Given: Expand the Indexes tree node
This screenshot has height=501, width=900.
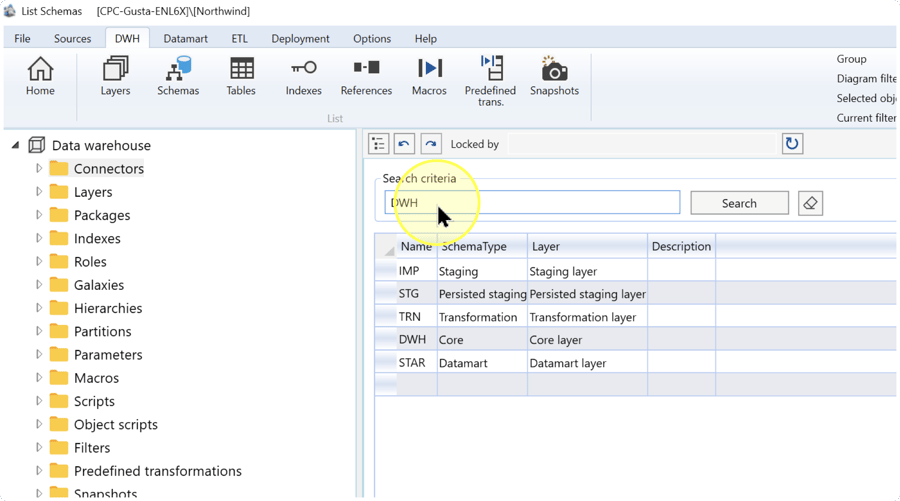Looking at the screenshot, I should point(39,238).
